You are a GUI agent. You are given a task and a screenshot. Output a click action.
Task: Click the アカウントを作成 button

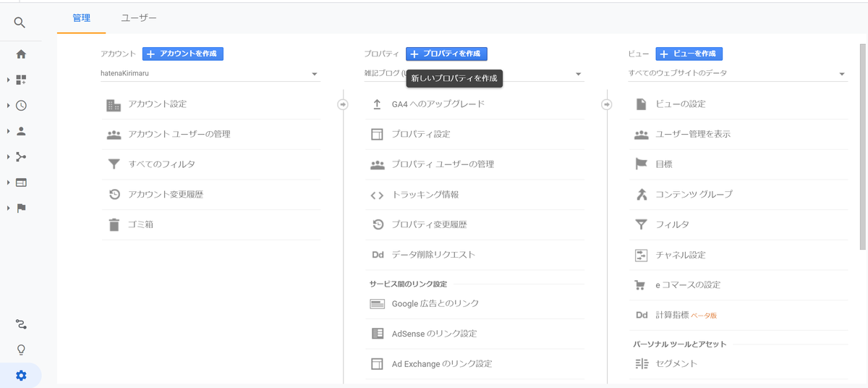tap(183, 54)
